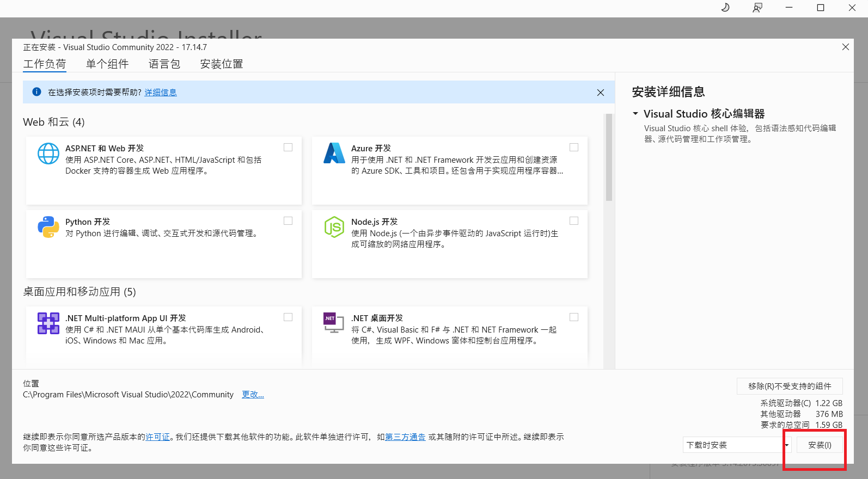Open the 第三方通告 link
868x479 pixels.
405,437
